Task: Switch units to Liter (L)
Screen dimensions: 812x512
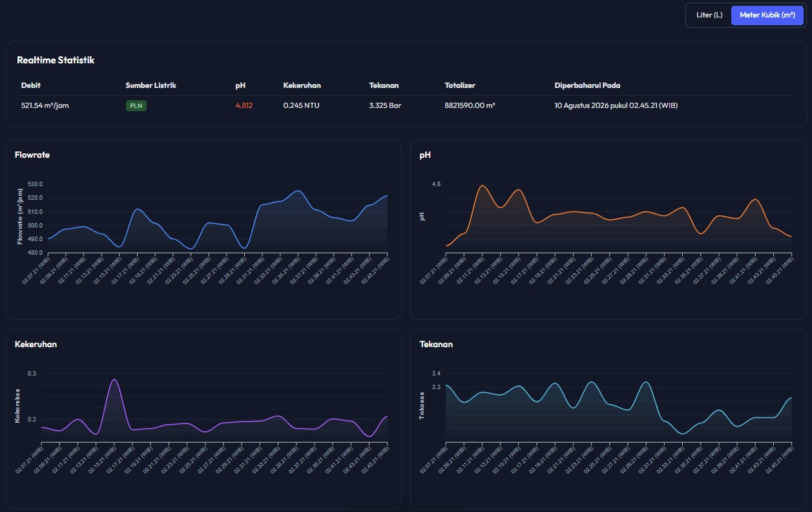Action: coord(709,15)
